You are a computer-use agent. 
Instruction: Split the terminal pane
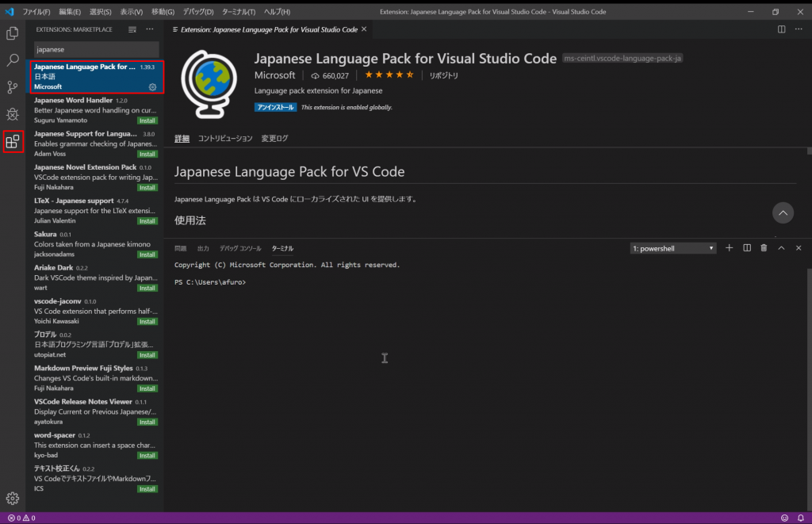747,248
